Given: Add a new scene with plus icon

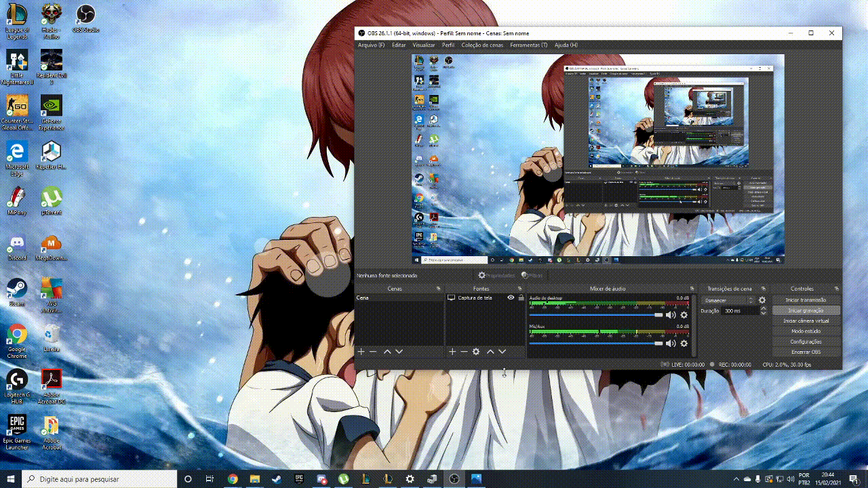Looking at the screenshot, I should point(361,352).
